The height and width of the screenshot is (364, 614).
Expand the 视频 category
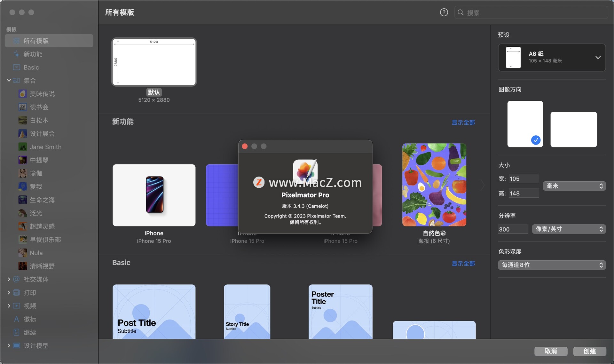(9, 306)
